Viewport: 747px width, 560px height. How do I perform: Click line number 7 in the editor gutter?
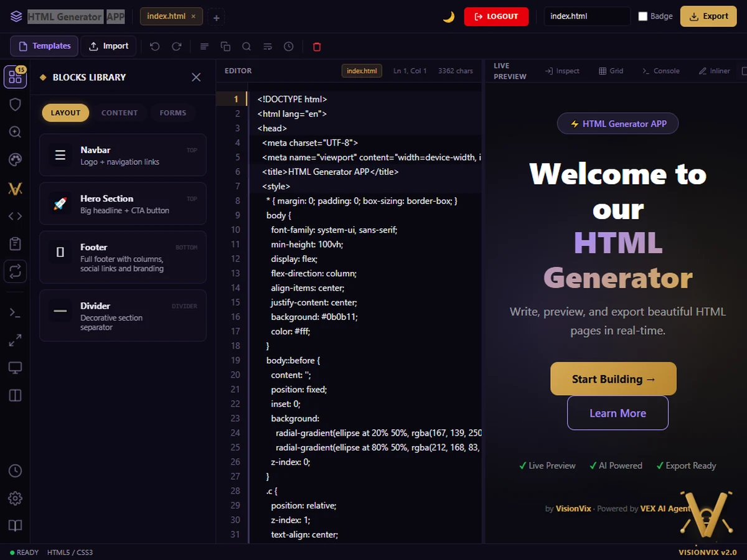click(x=236, y=186)
